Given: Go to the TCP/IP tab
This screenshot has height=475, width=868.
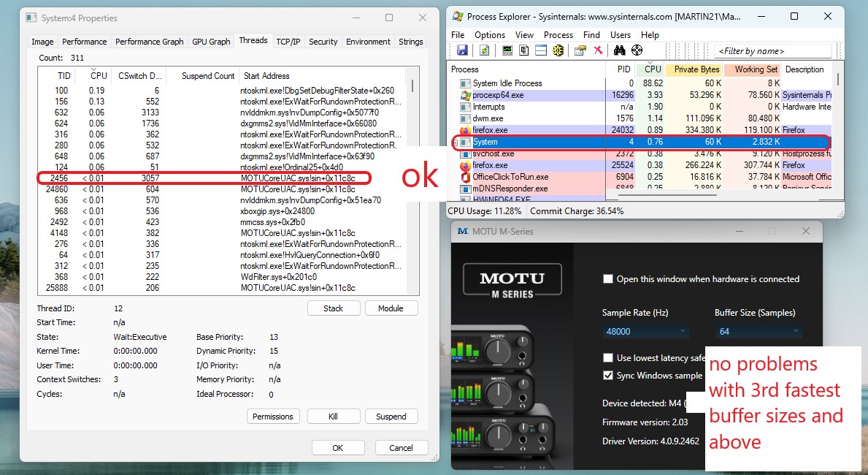Looking at the screenshot, I should 288,42.
